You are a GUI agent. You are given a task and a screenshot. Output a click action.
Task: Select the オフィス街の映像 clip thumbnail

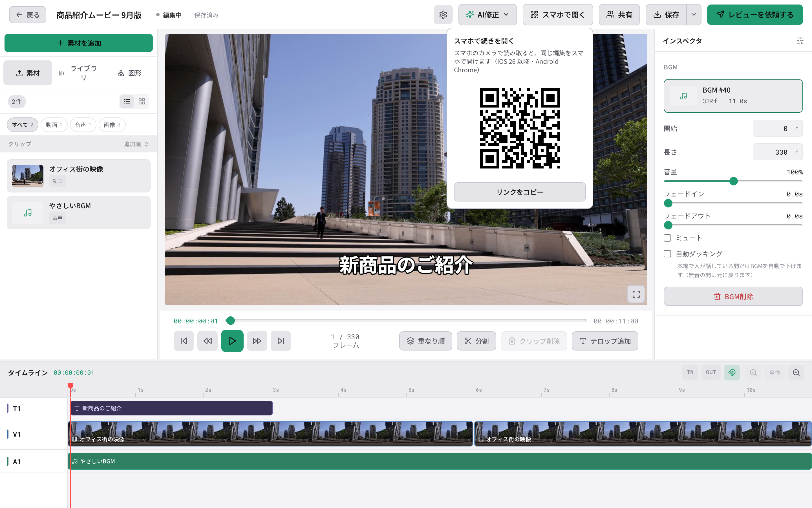[28, 176]
